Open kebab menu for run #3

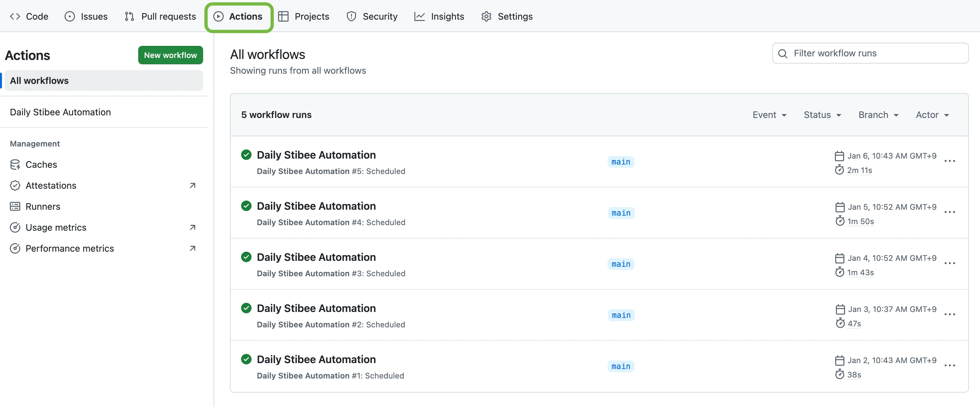[x=950, y=263]
